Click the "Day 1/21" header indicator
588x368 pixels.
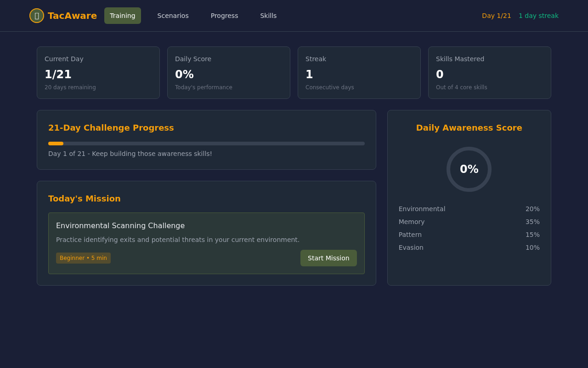pos(497,15)
